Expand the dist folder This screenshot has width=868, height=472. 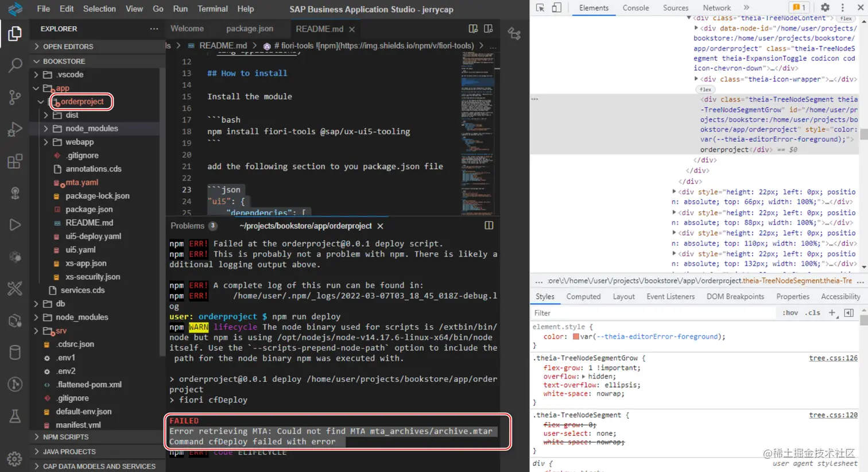point(46,115)
